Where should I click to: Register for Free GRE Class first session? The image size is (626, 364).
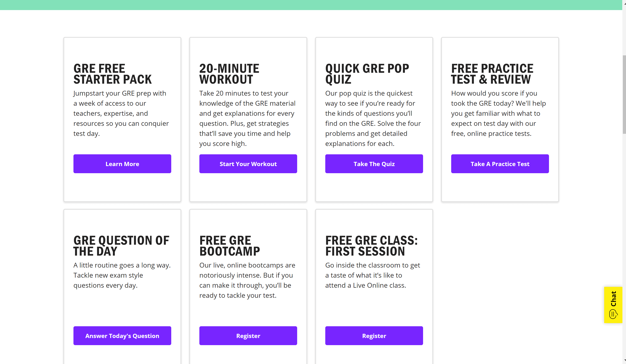point(374,336)
